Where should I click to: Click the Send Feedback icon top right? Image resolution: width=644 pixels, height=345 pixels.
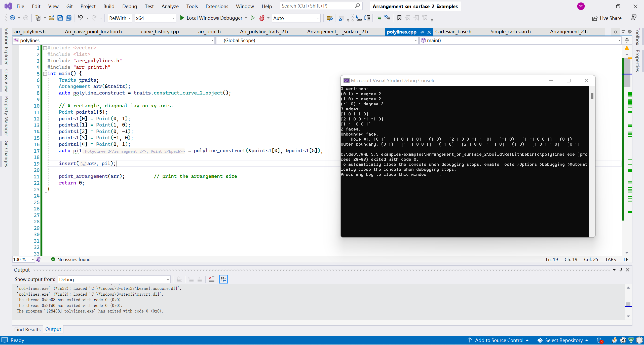(634, 17)
